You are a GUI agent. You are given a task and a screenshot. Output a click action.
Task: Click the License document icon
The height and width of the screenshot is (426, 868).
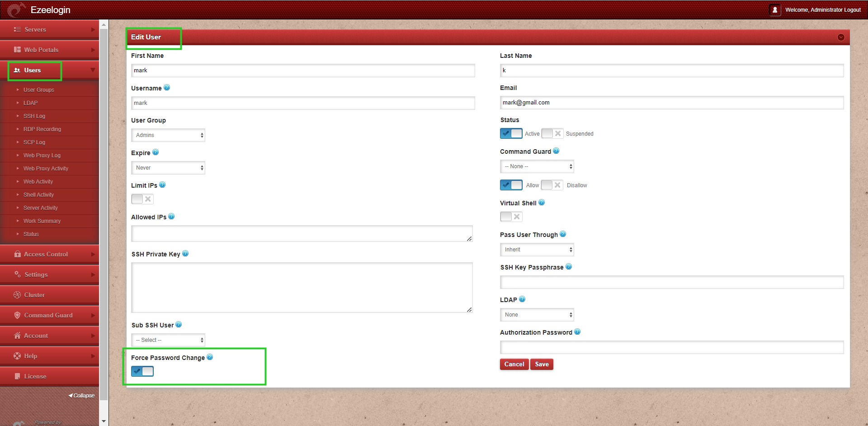tap(17, 376)
